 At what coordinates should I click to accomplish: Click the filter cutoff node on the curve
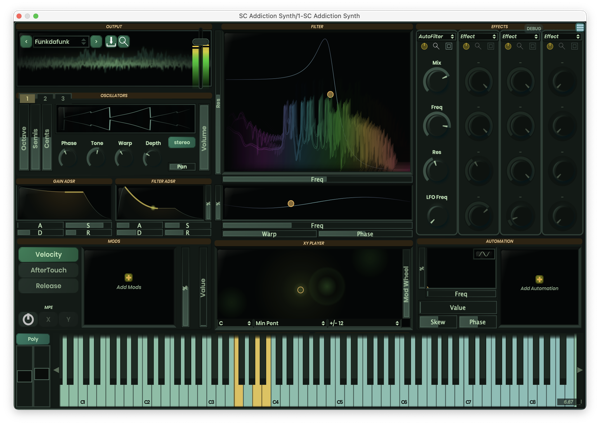[x=330, y=94]
